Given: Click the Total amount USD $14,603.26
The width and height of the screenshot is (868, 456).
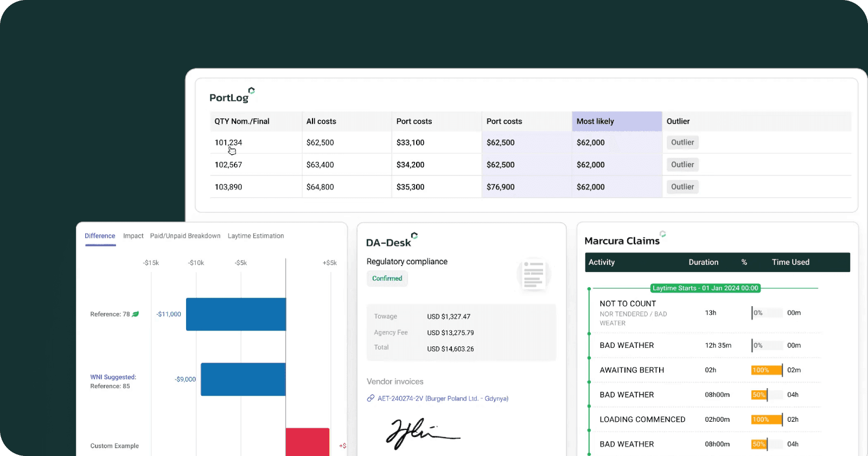Looking at the screenshot, I should pyautogui.click(x=450, y=349).
